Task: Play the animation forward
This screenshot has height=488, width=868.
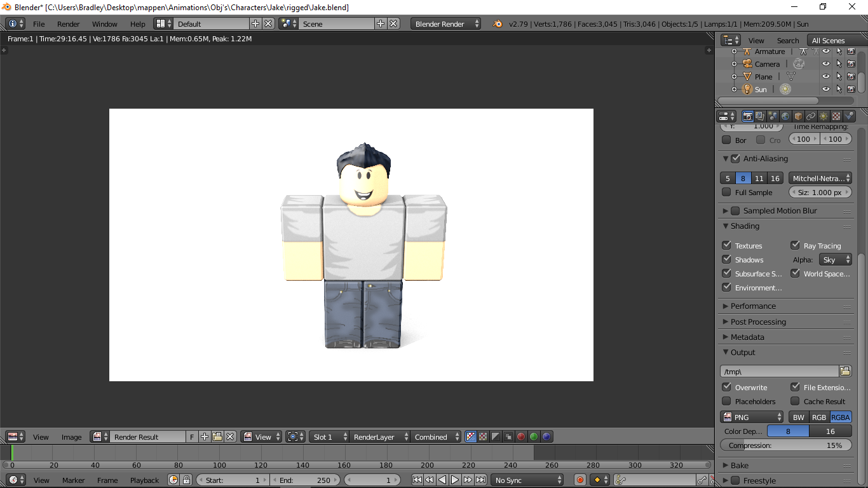Action: (455, 480)
